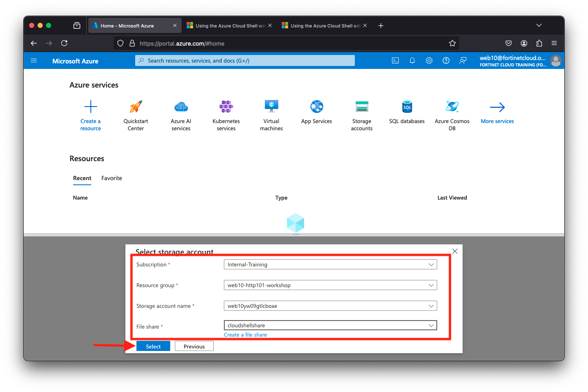Open a new browser tab
Screen dimensions: 588x392
tap(381, 25)
